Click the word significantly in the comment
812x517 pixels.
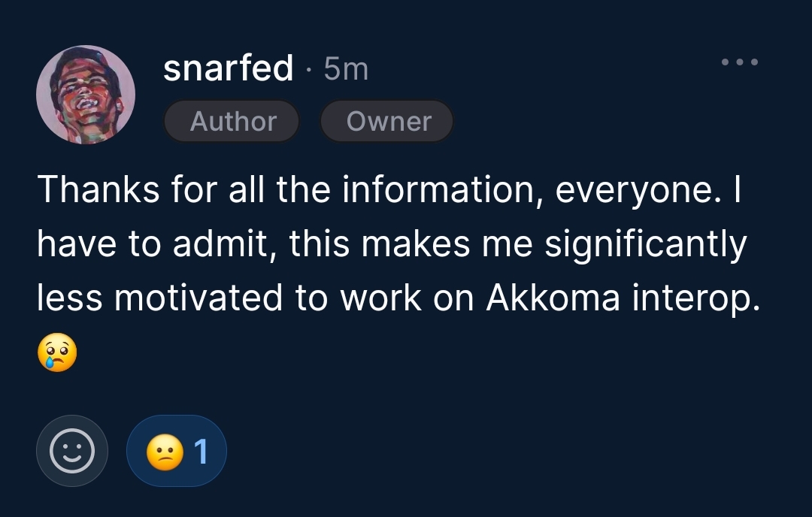646,244
